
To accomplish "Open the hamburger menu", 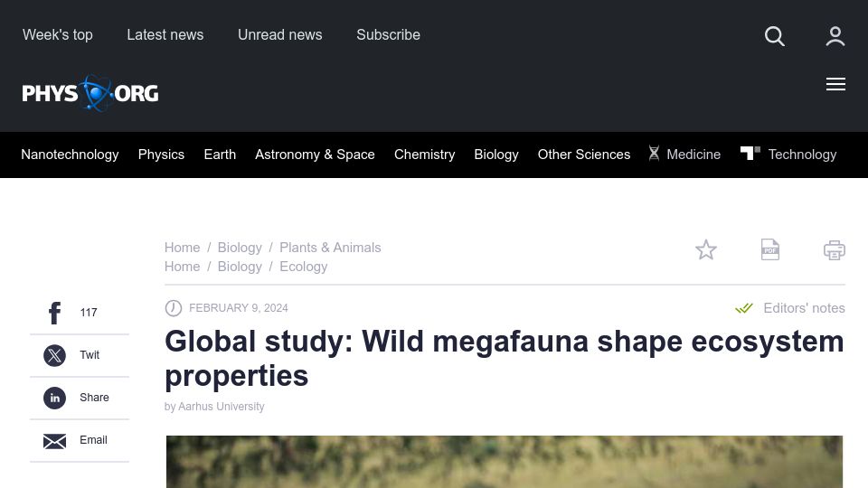I will pos(835,84).
